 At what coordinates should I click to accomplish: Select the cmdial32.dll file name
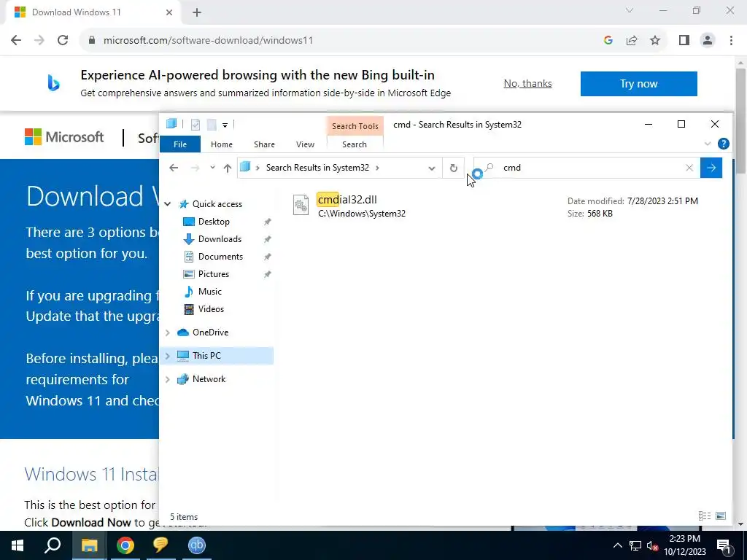pyautogui.click(x=347, y=200)
